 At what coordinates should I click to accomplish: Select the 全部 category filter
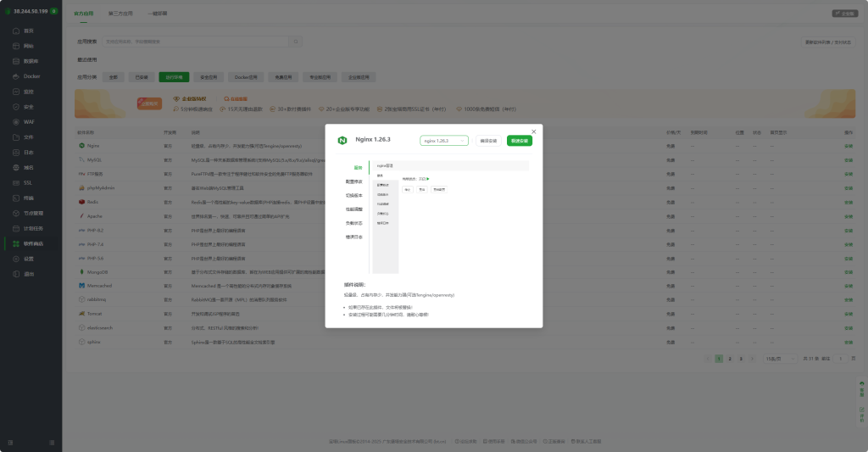[113, 77]
